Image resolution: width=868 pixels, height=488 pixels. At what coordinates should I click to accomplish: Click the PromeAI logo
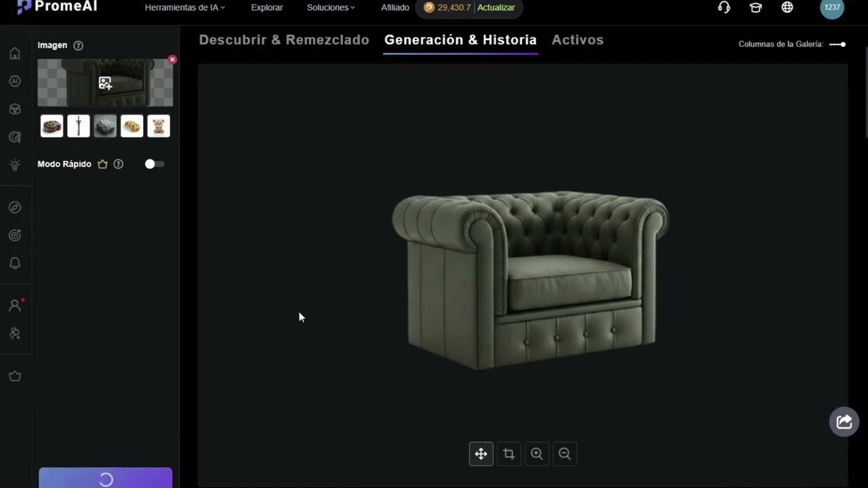tap(57, 7)
